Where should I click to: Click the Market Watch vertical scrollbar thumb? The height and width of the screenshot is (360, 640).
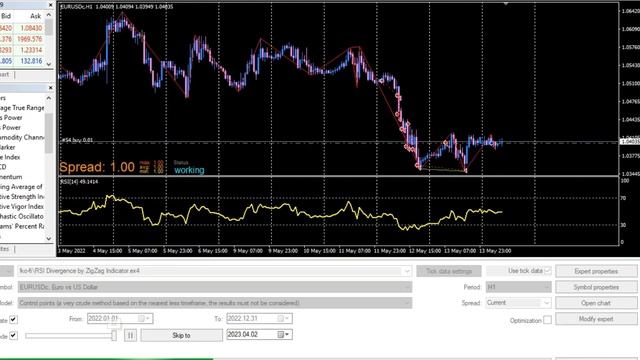pos(49,27)
